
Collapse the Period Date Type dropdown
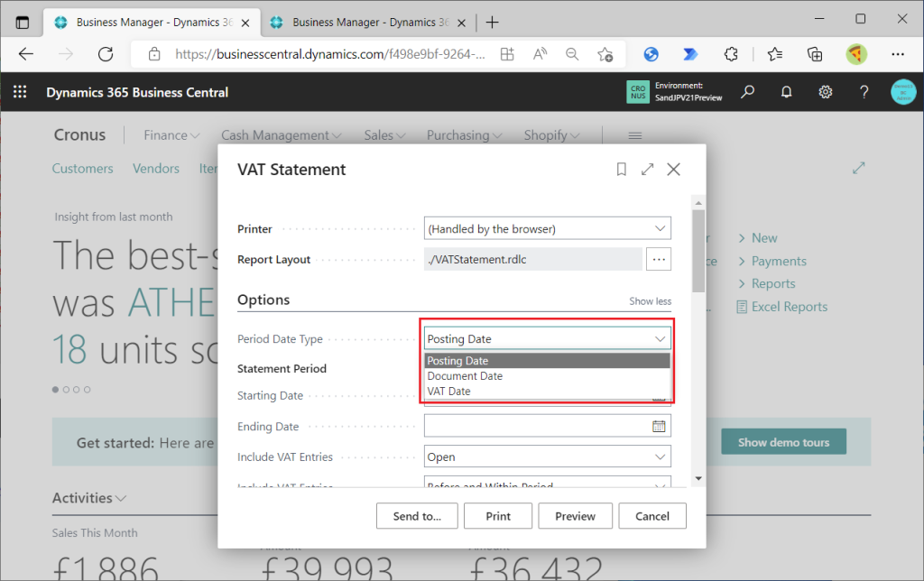(660, 339)
